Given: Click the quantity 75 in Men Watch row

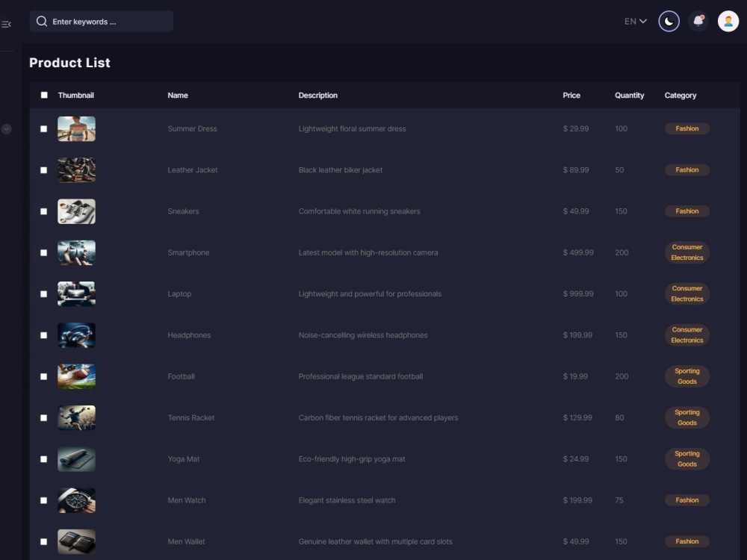Looking at the screenshot, I should tap(619, 500).
